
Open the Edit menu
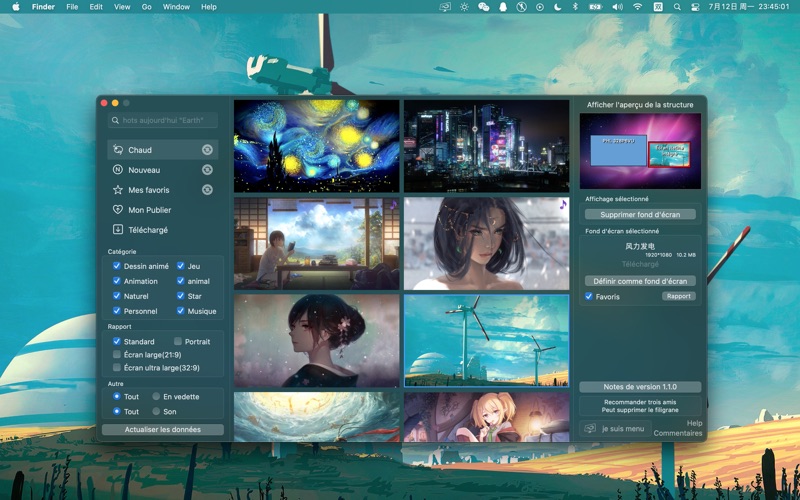[96, 7]
